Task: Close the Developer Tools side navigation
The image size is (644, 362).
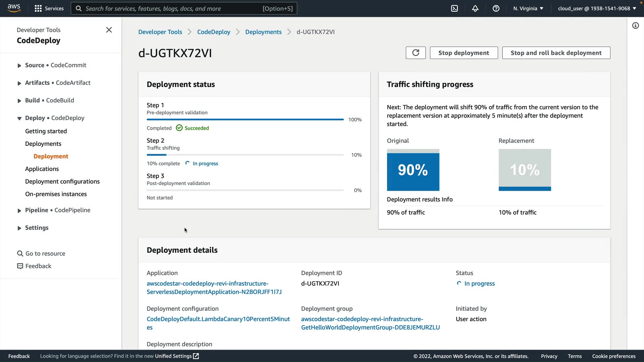Action: coord(109,30)
